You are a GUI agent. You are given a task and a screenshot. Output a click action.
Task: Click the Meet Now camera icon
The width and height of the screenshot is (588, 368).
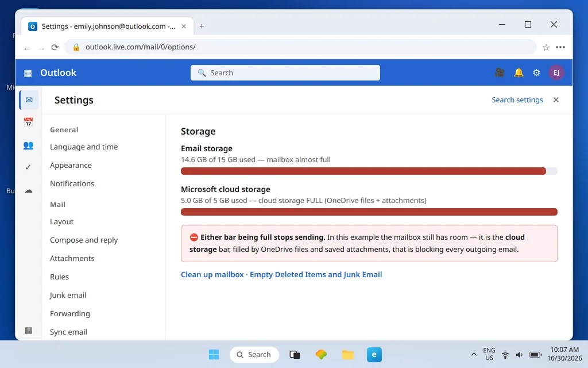(500, 72)
